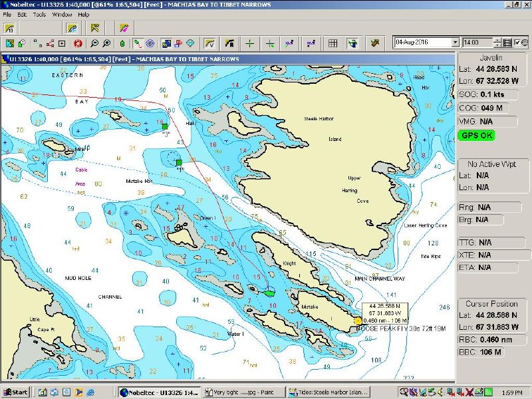This screenshot has width=532, height=399.
Task: Toggle the checkbox beside the clock icon
Action: tap(517, 43)
